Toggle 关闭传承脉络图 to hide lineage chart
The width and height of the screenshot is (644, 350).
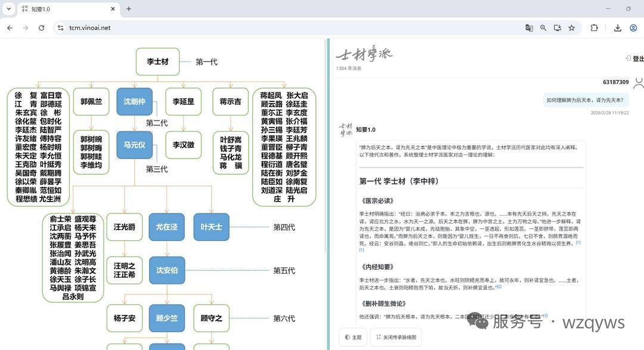tap(395, 337)
